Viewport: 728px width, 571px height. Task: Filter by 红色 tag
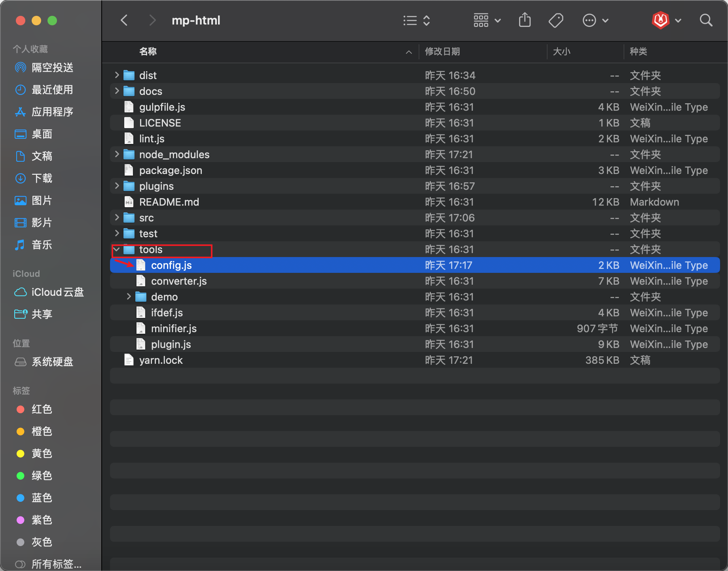(x=34, y=409)
